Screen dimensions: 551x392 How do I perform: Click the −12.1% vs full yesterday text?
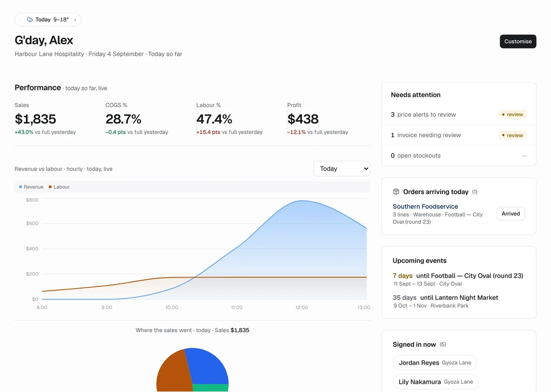click(318, 132)
